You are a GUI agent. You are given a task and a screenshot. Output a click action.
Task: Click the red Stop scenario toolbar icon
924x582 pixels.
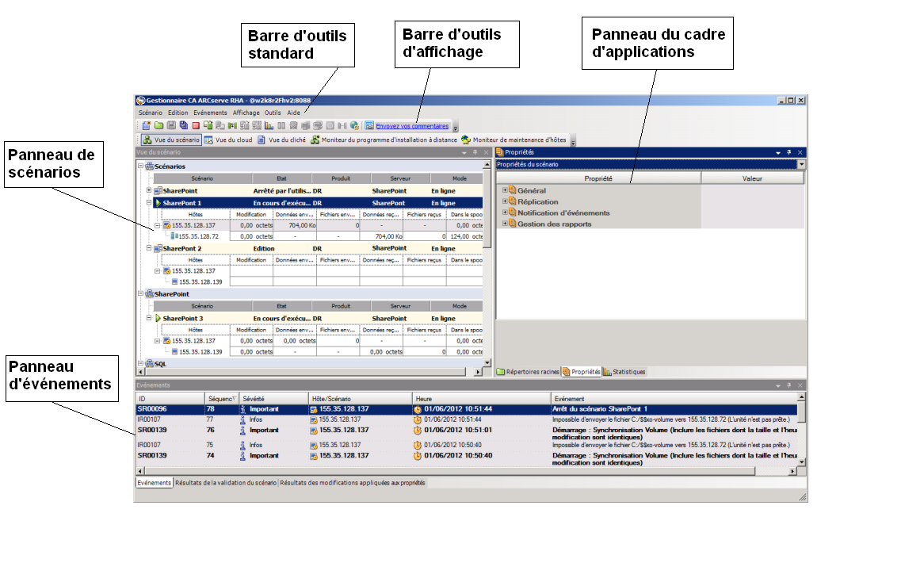196,126
